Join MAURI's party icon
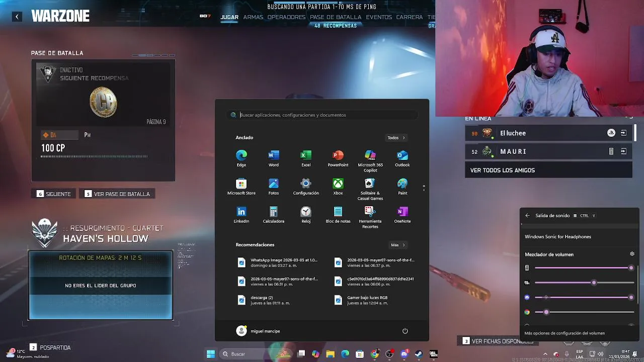 (x=623, y=151)
